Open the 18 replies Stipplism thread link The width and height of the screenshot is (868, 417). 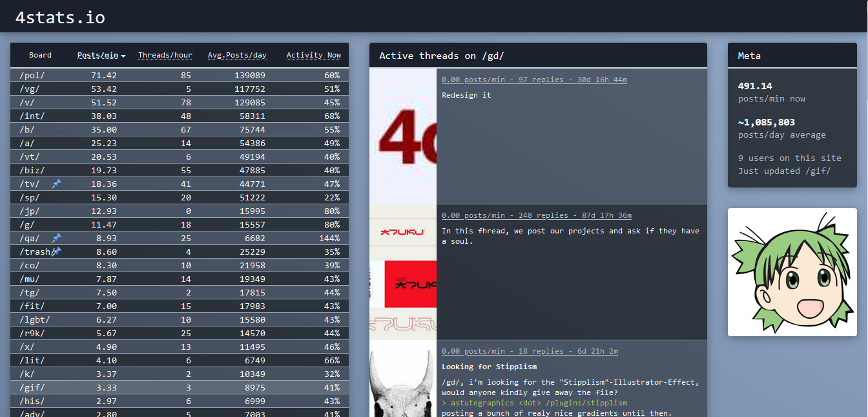(x=530, y=351)
